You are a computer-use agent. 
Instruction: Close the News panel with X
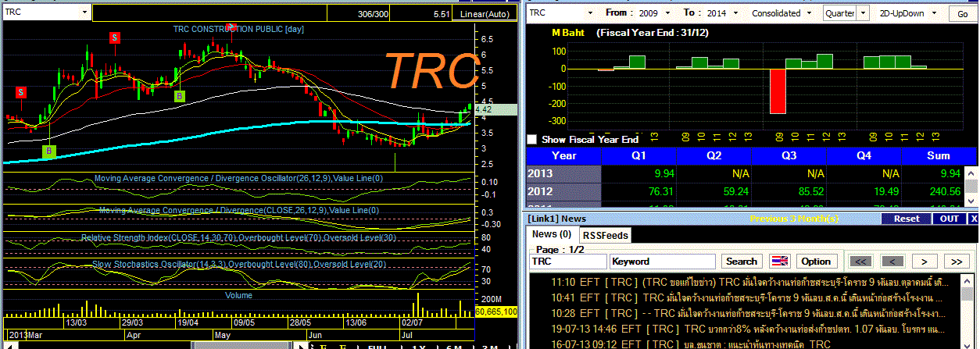pos(973,219)
